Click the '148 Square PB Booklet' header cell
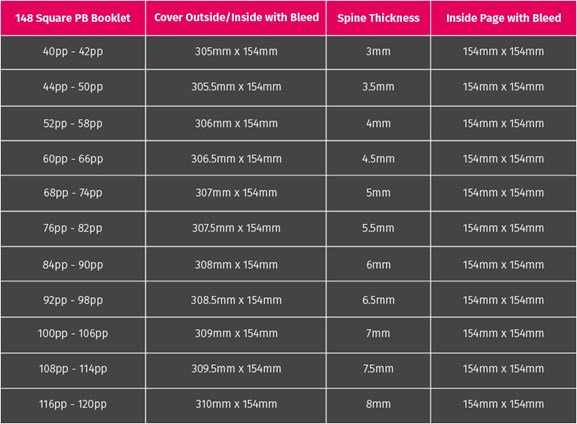 pyautogui.click(x=73, y=18)
